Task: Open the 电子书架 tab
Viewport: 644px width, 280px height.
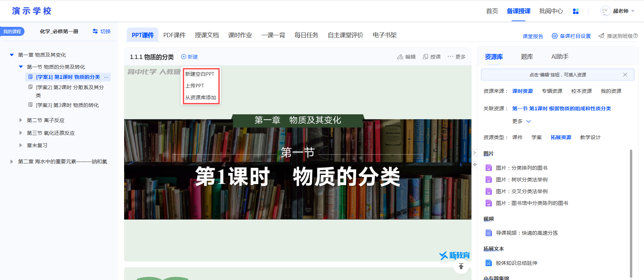Action: pos(385,35)
